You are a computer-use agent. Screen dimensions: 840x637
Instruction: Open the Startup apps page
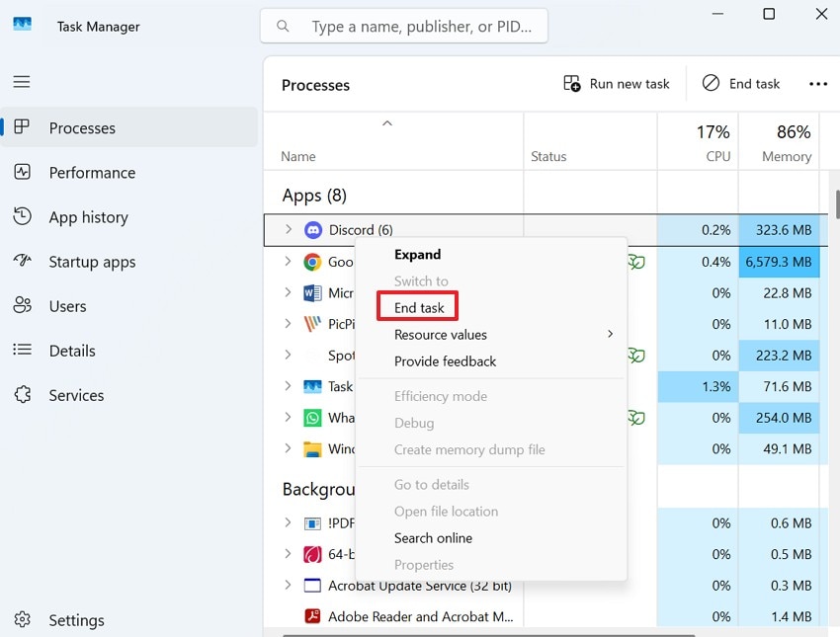coord(92,261)
